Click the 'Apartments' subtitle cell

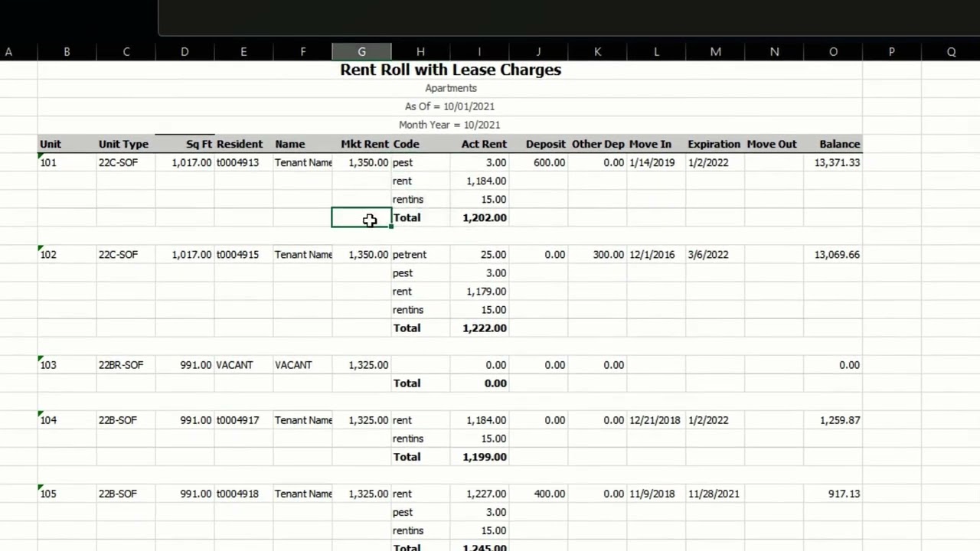pos(451,88)
